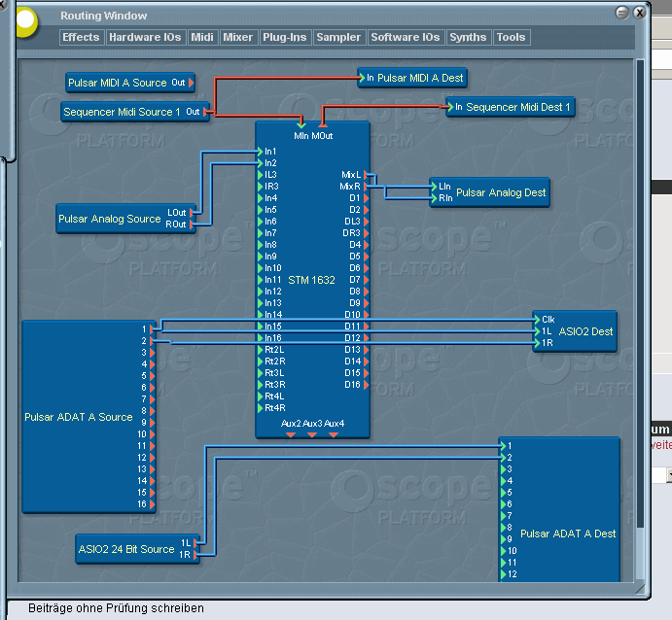The image size is (672, 620).
Task: Click output port 3 of Pulsar ADAT A Source
Action: (x=152, y=353)
